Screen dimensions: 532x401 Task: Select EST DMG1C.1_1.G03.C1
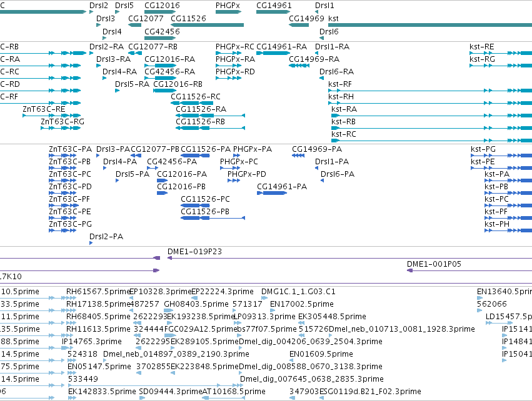298,292
